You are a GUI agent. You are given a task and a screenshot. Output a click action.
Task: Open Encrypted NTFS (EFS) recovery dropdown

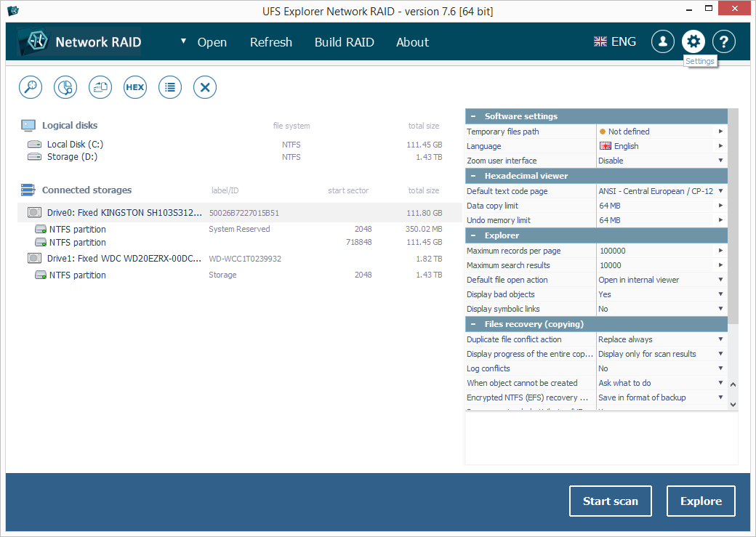click(x=720, y=397)
